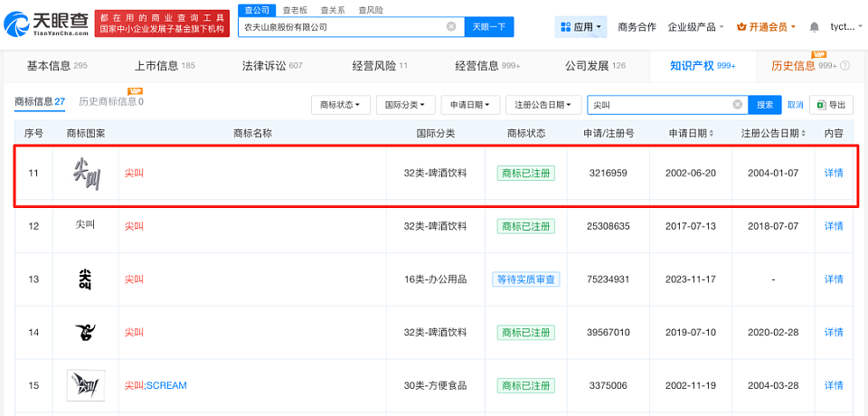868x416 pixels.
Task: Open the 基本信息 tab
Action: (57, 66)
